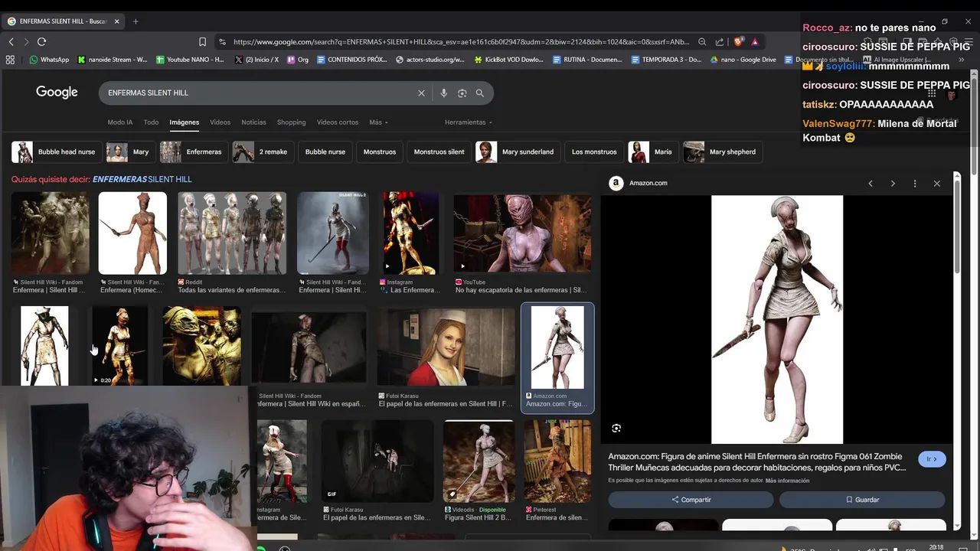The image size is (980, 551).
Task: Expand Herramientas tools dropdown
Action: pyautogui.click(x=469, y=122)
